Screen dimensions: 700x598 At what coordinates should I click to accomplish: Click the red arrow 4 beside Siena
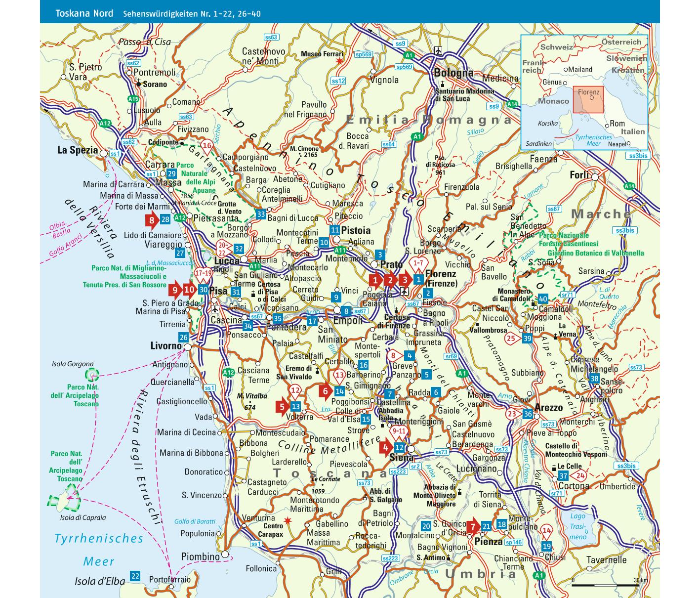[386, 448]
